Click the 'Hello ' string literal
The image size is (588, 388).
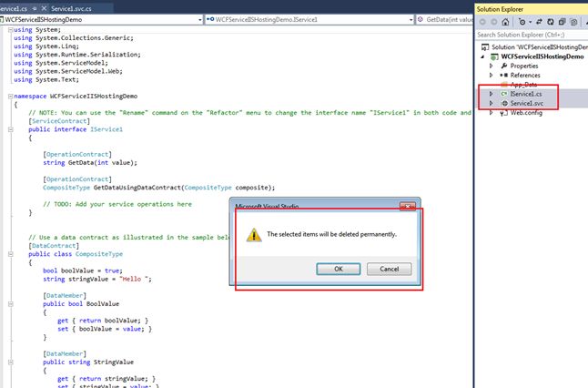(x=132, y=279)
